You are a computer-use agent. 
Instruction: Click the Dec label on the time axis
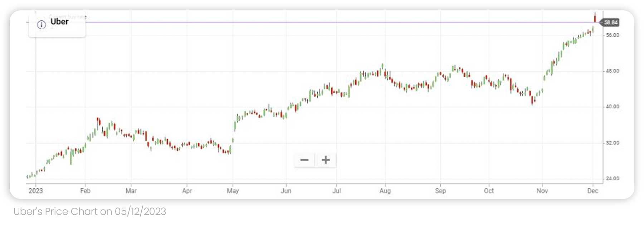pos(592,191)
